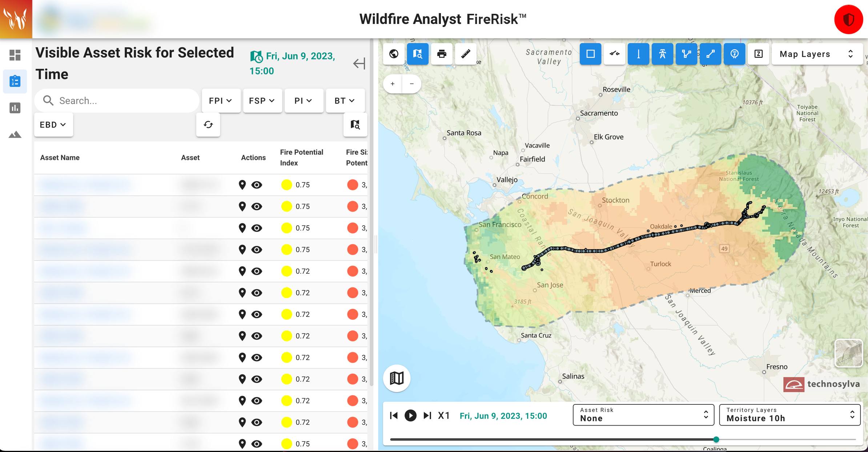Open the dashboard grid sidebar item
The image size is (868, 452).
point(15,55)
